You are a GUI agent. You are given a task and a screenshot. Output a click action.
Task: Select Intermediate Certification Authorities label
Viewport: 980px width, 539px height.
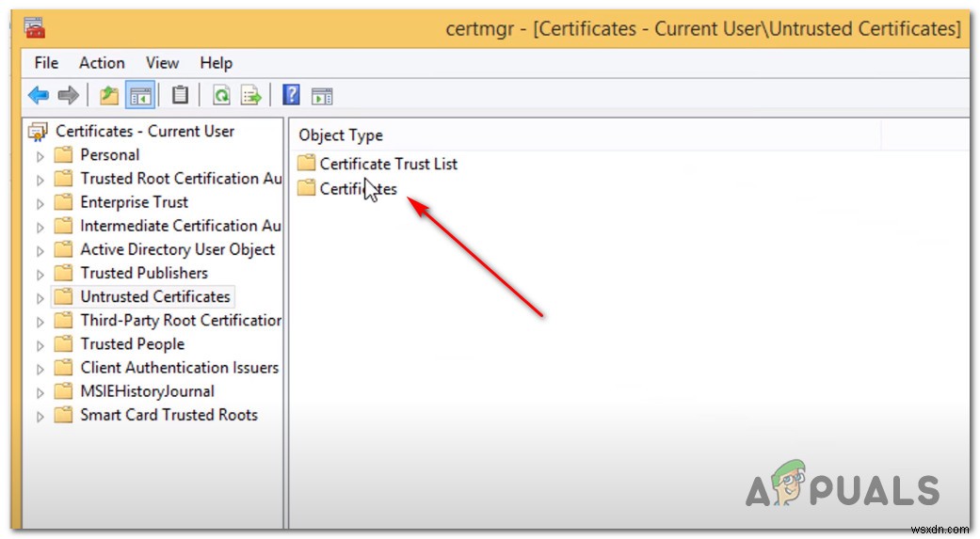click(181, 226)
